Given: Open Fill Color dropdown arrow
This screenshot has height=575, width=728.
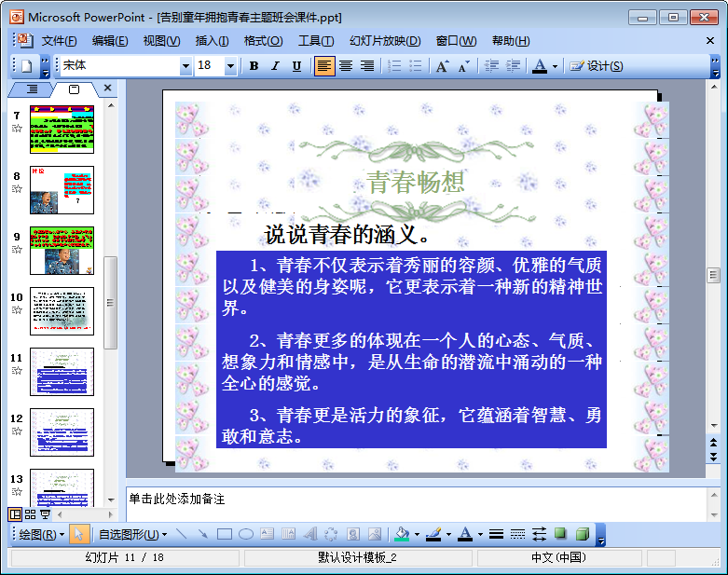Looking at the screenshot, I should click(x=417, y=535).
